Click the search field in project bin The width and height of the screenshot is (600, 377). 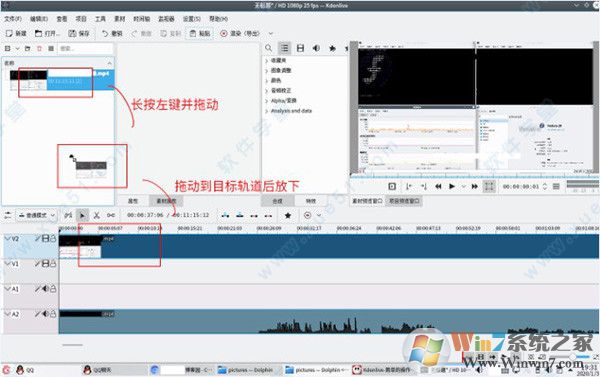click(85, 48)
